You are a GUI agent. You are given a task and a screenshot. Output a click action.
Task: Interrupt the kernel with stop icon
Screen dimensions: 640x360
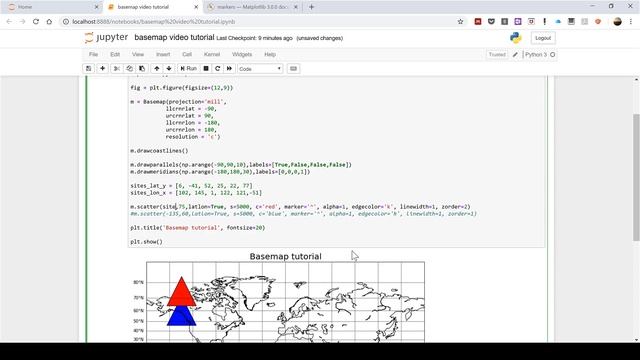206,69
